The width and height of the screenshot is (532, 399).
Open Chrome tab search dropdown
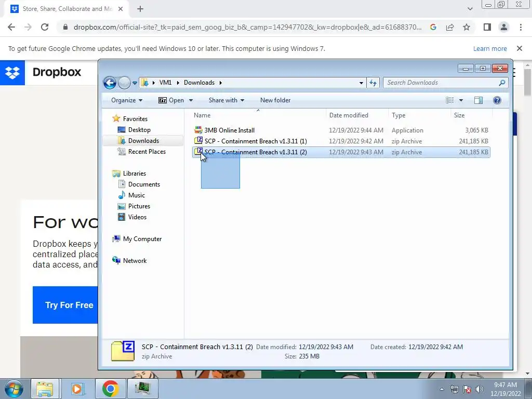click(470, 9)
